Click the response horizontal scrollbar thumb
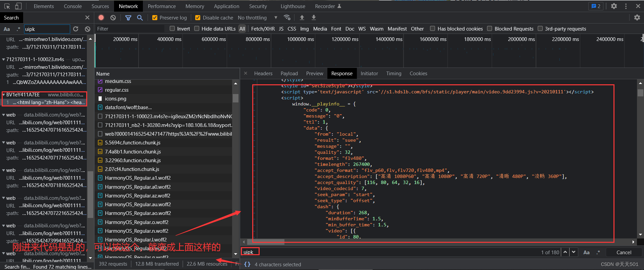644x270 pixels. point(266,242)
